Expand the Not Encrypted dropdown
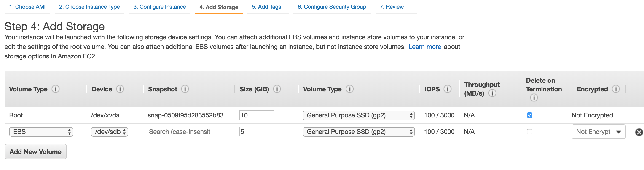The image size is (644, 170). pos(598,132)
